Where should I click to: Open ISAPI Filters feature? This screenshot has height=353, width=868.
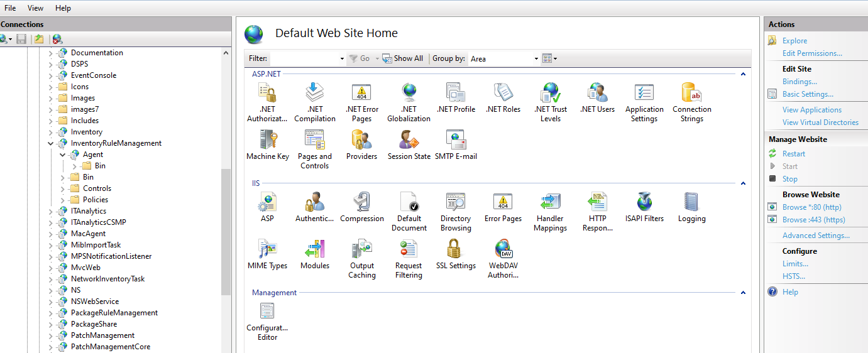(x=644, y=207)
